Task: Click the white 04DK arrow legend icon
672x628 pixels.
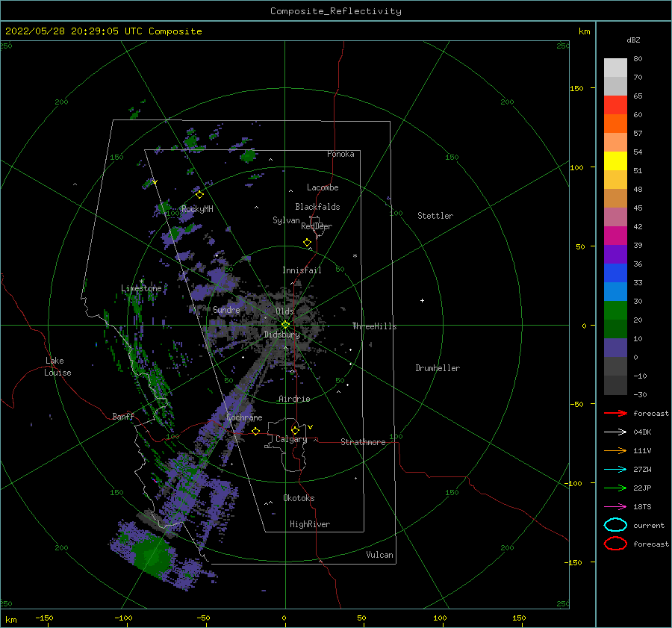Action: [615, 432]
